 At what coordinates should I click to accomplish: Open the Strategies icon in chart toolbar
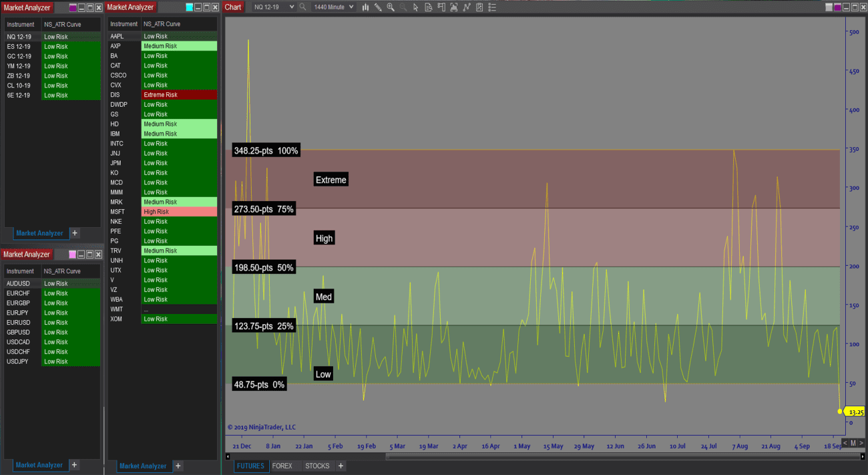479,7
